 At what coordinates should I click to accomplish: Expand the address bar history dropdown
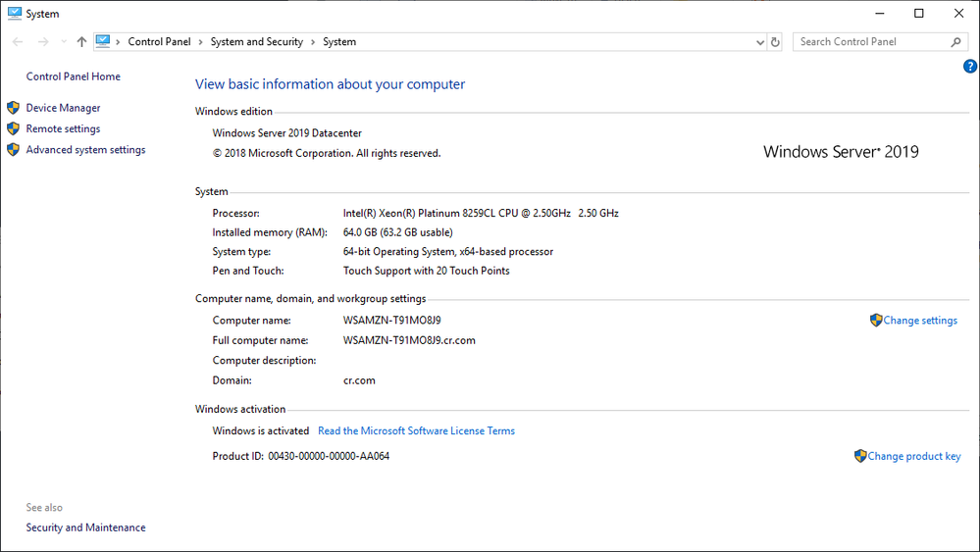(x=760, y=42)
